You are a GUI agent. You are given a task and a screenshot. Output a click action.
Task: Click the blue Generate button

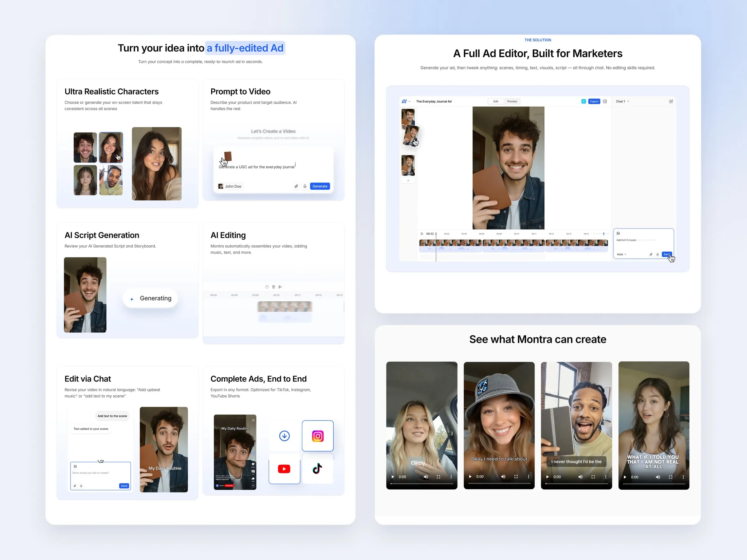(x=320, y=186)
